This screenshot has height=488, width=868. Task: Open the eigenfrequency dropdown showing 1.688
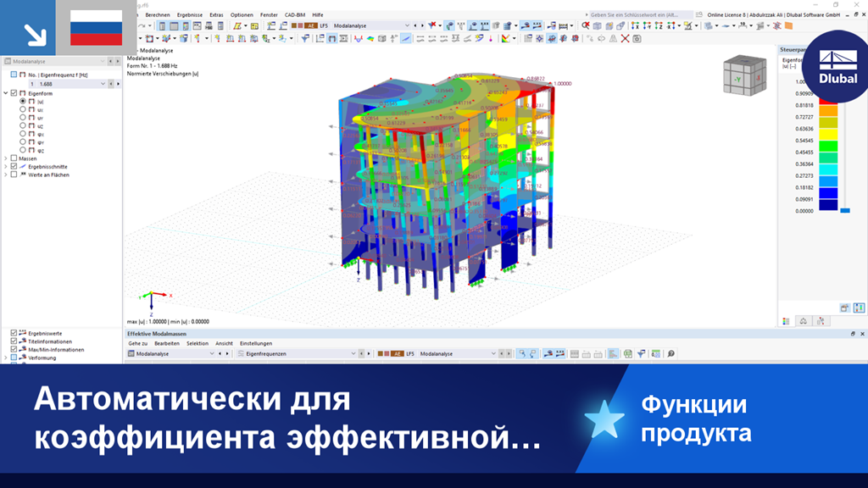pos(102,83)
